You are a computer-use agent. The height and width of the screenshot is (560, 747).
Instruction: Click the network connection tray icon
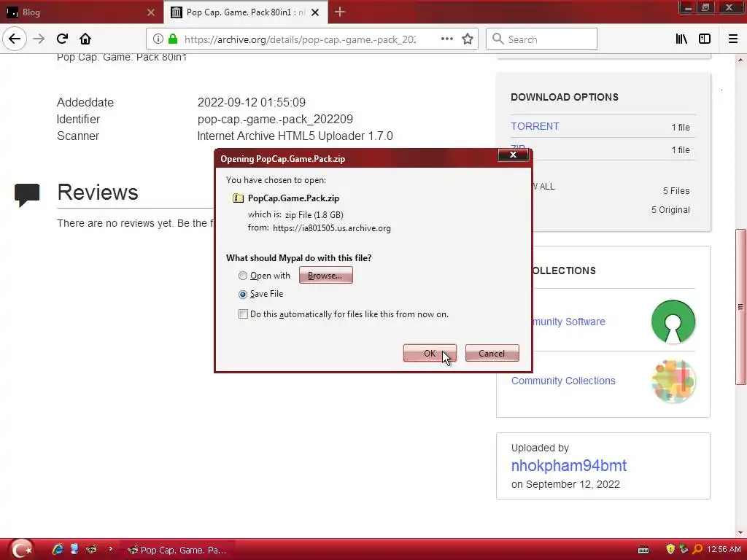click(684, 550)
